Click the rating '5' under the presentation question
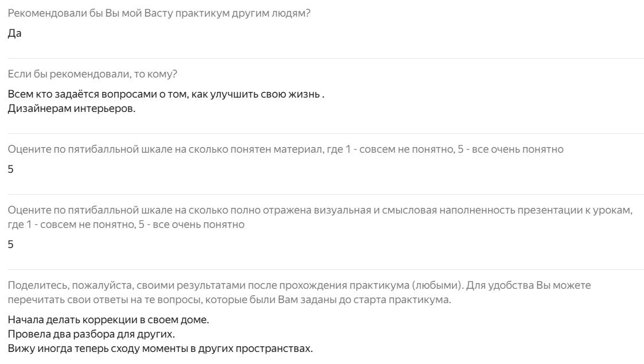The width and height of the screenshot is (644, 364). tap(11, 245)
